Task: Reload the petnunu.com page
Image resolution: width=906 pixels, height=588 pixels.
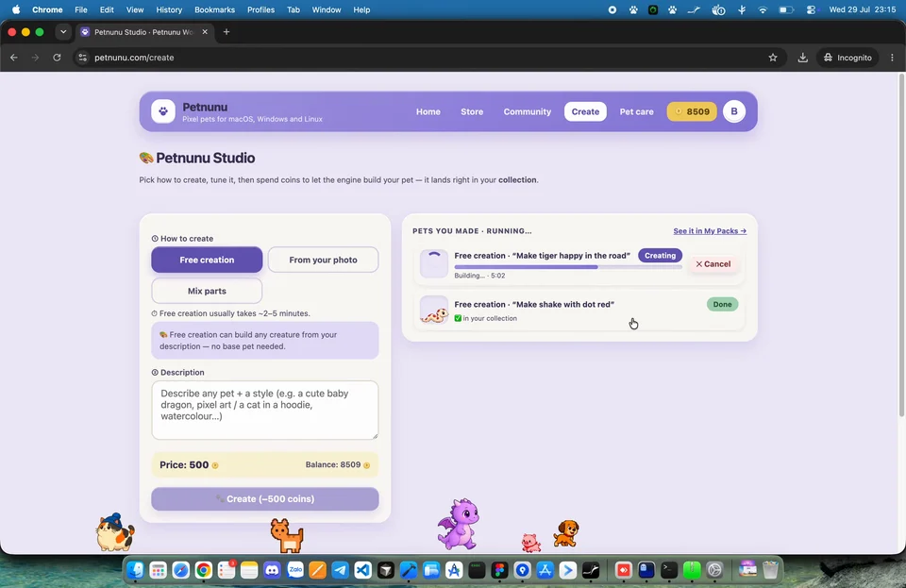Action: pyautogui.click(x=57, y=58)
